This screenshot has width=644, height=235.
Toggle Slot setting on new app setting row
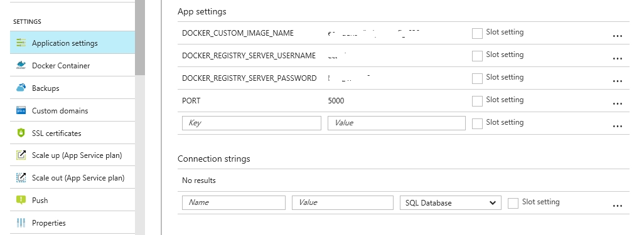[477, 123]
